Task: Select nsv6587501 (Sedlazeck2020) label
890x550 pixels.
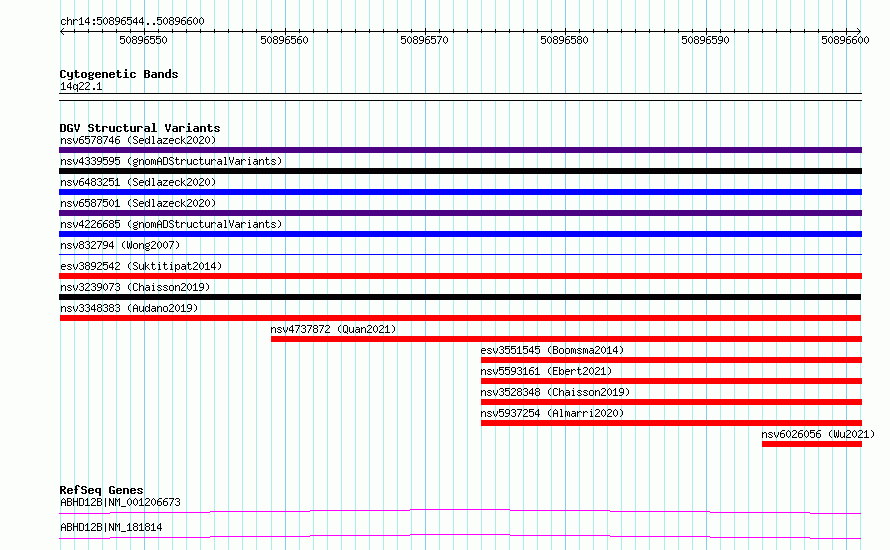Action: coord(138,203)
